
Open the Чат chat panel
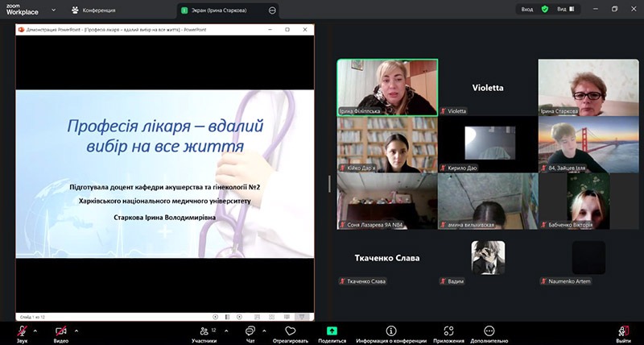[x=250, y=333]
